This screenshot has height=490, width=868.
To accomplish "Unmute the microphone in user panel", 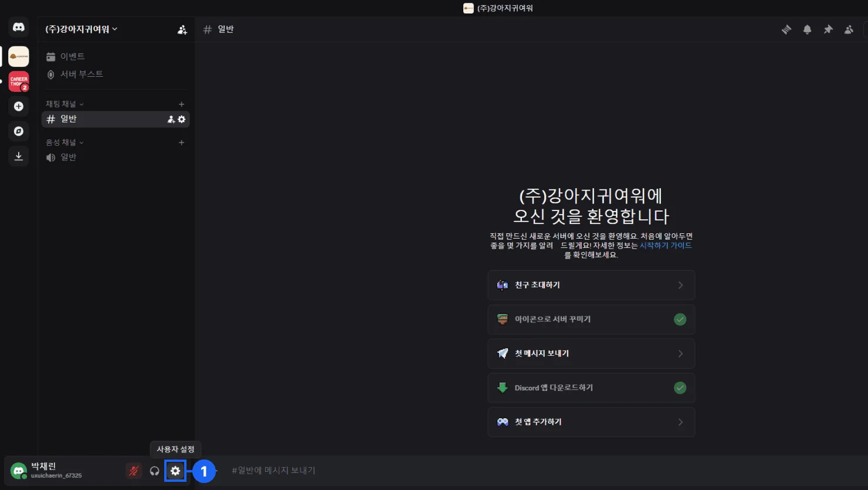I will (x=134, y=471).
